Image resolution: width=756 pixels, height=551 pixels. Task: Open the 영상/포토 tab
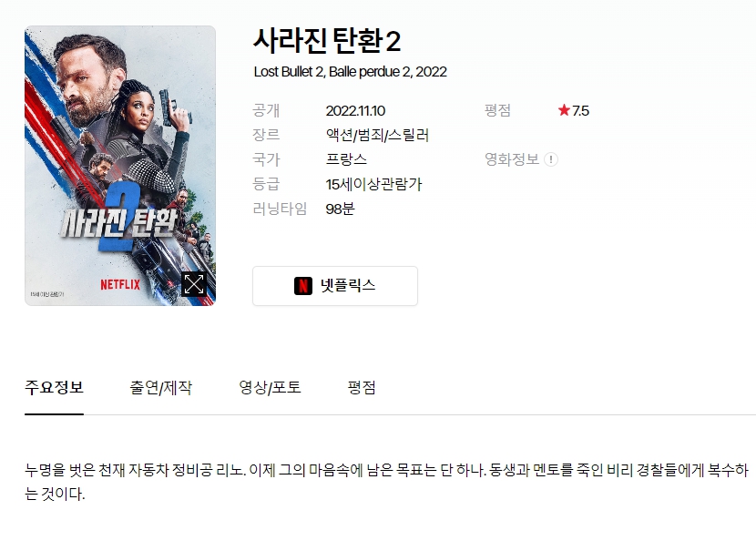(270, 388)
